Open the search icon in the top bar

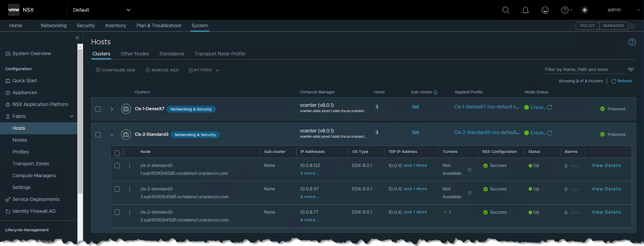coord(506,10)
